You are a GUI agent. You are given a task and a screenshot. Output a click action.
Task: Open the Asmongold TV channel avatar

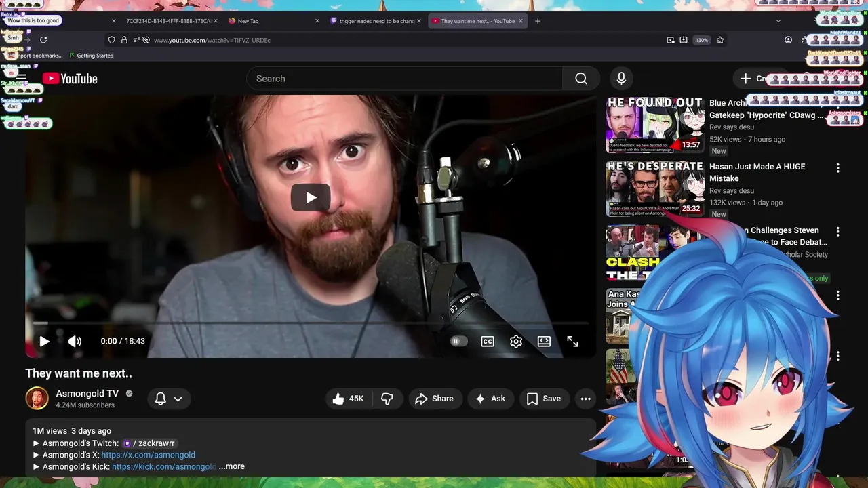(37, 399)
